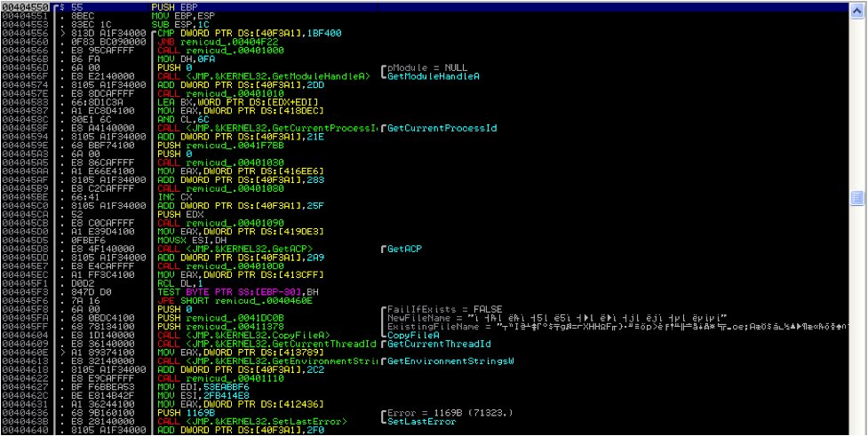Click hex bytes E8 95CAFFFF
The image size is (868, 436).
[104, 51]
